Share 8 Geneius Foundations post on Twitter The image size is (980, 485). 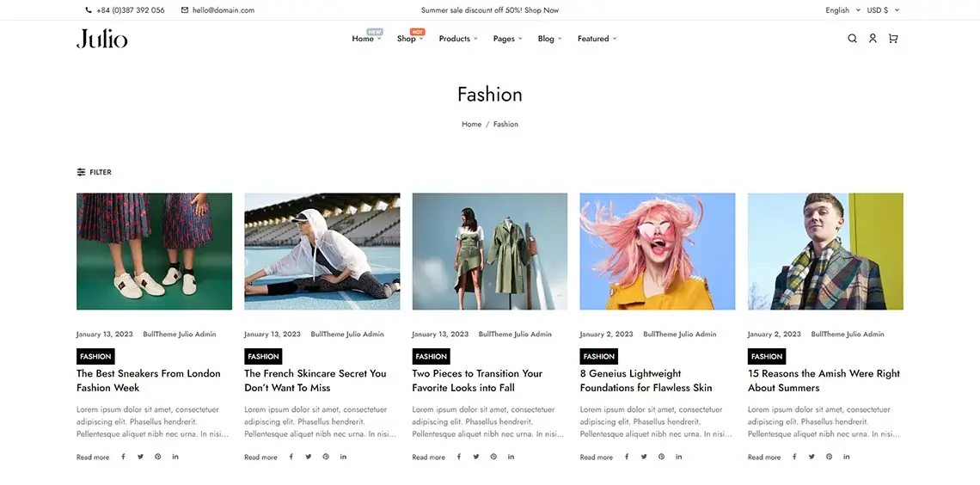point(645,457)
